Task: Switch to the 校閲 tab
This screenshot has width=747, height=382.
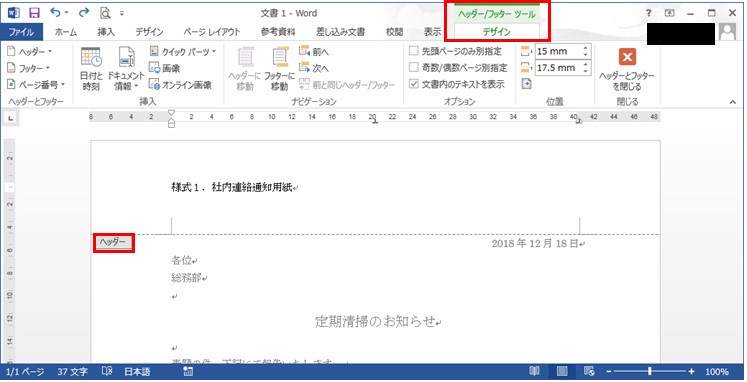Action: click(x=394, y=32)
